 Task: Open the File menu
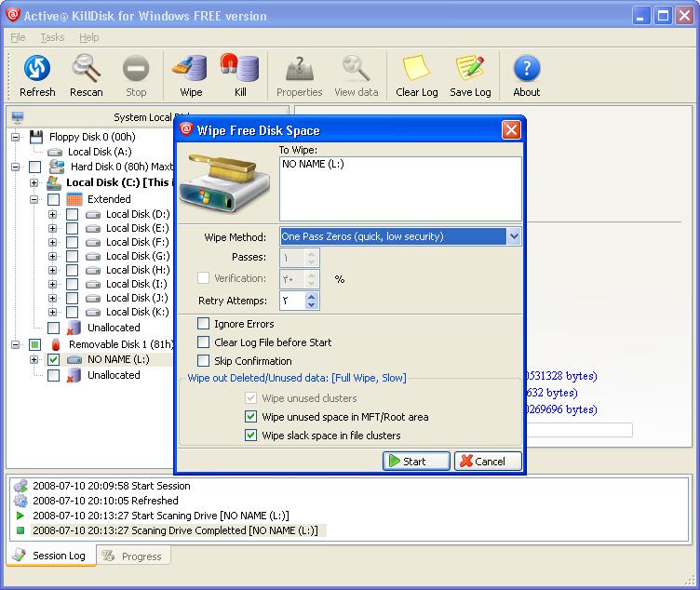[18, 37]
